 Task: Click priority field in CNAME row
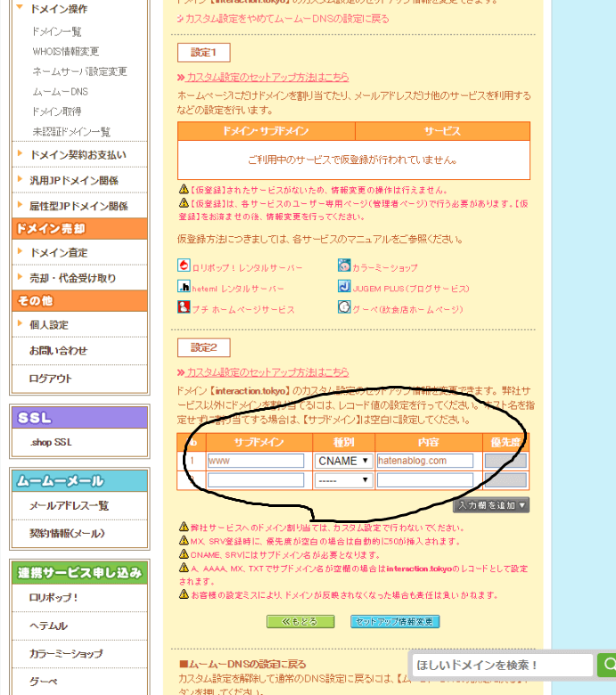point(505,461)
